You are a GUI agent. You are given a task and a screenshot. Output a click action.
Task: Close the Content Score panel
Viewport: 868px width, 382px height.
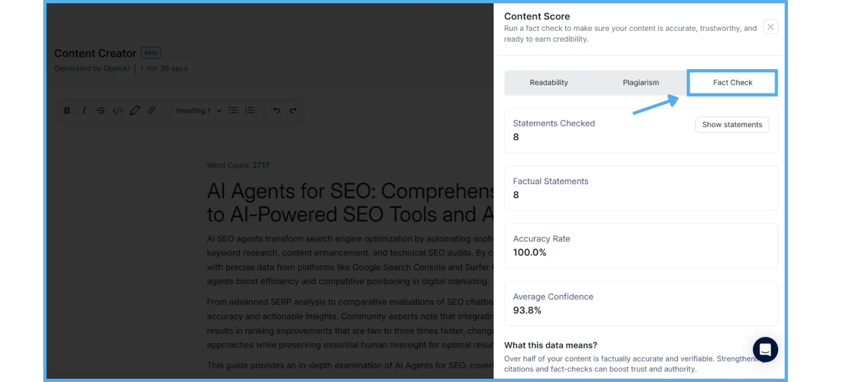[770, 26]
